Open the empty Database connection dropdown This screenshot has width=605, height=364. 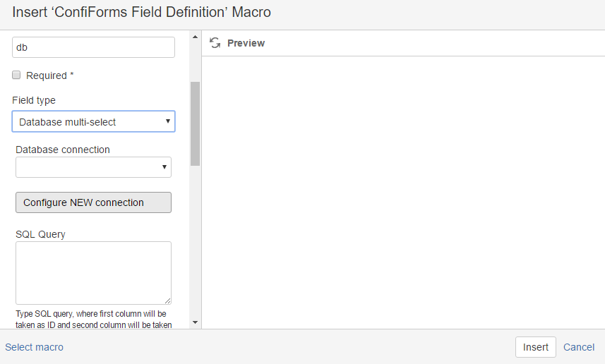point(93,167)
